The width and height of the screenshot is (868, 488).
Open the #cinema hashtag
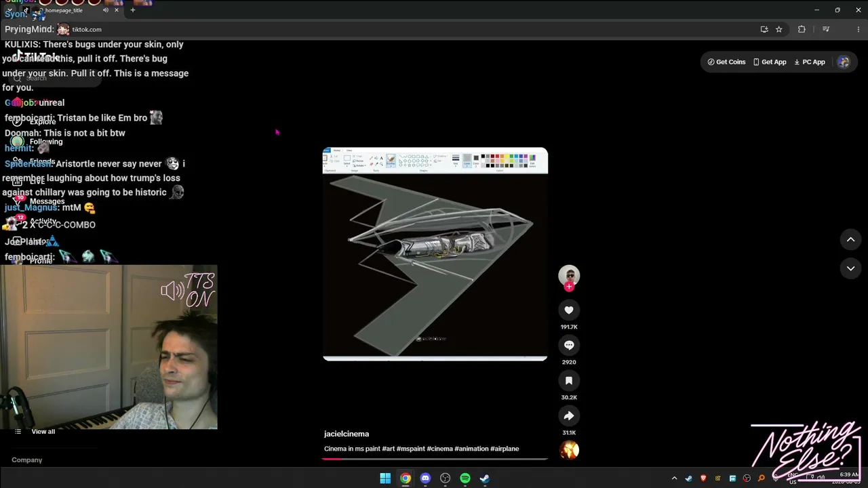pyautogui.click(x=439, y=449)
